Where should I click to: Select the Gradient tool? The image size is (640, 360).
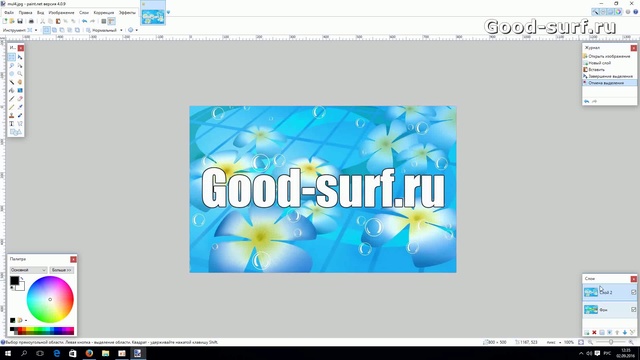point(20,90)
